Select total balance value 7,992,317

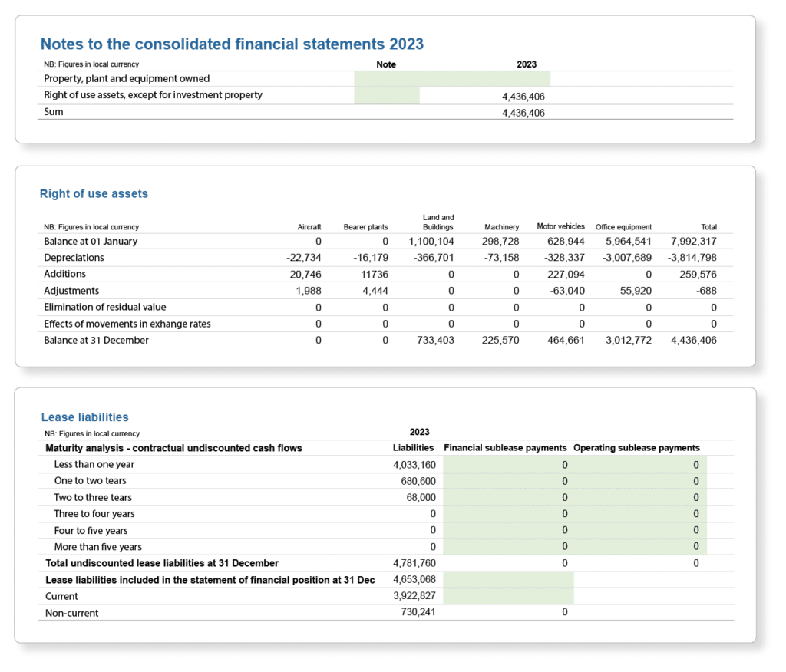tap(694, 242)
